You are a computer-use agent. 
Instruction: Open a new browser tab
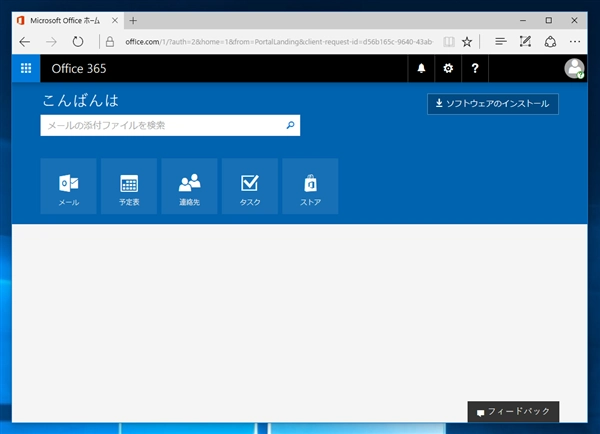pyautogui.click(x=133, y=21)
